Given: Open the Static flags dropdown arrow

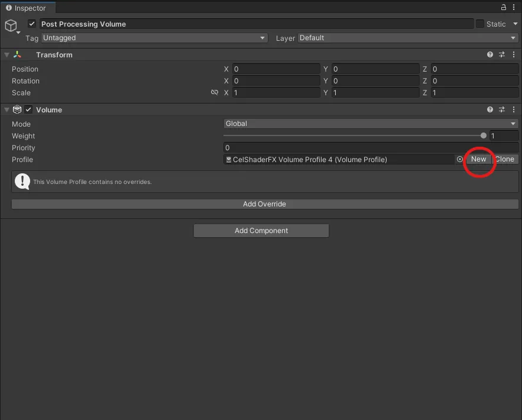Looking at the screenshot, I should pyautogui.click(x=515, y=24).
